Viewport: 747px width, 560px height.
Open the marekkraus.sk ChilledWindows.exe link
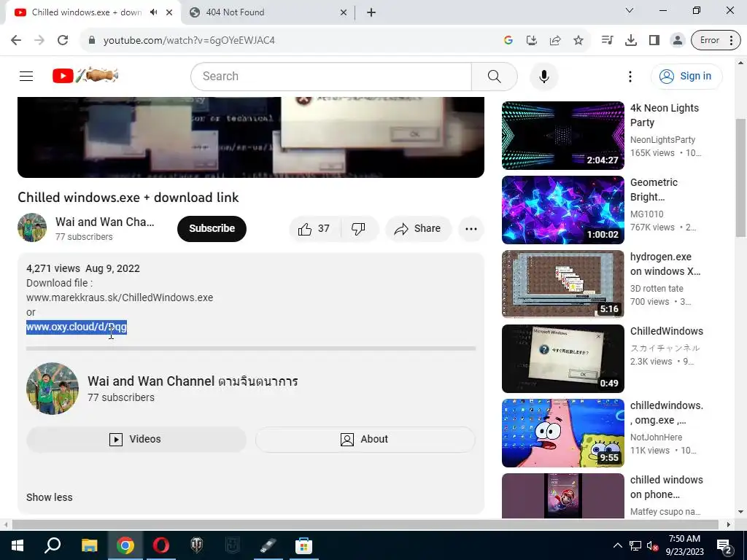120,297
